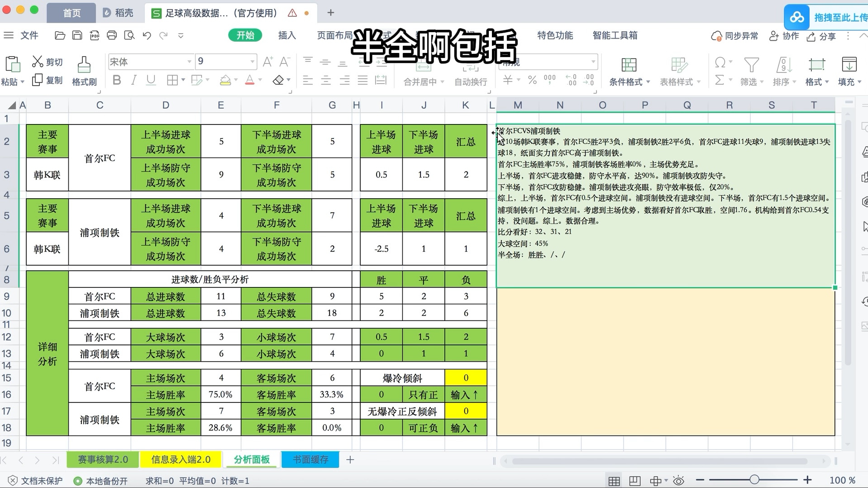The width and height of the screenshot is (868, 488).
Task: Click the percent style icon
Action: (532, 81)
